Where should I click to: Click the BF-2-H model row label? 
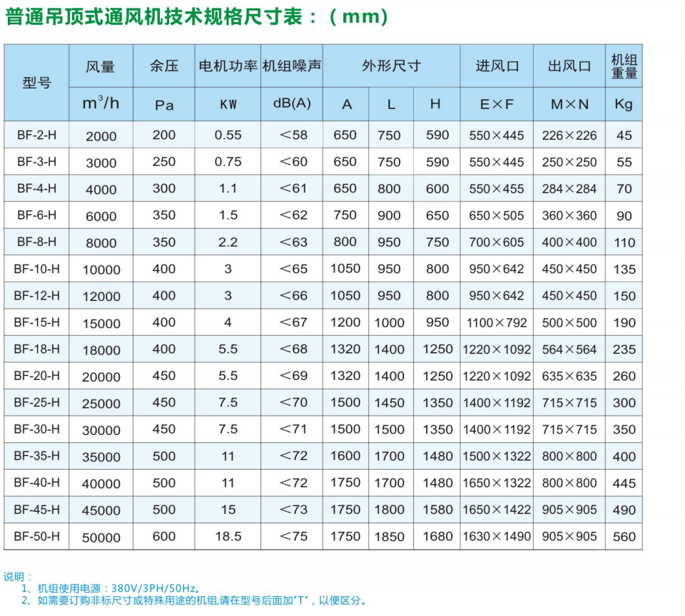point(37,135)
